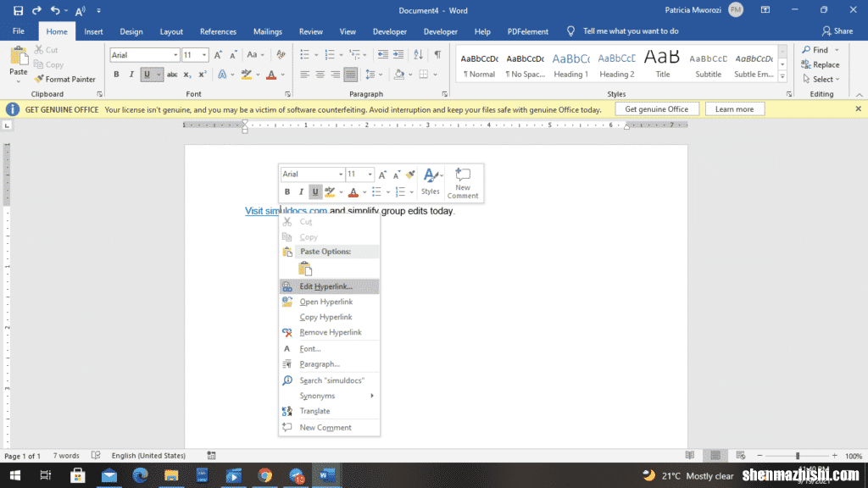Click the Undo arrow in title bar
868x488 pixels.
(x=55, y=10)
